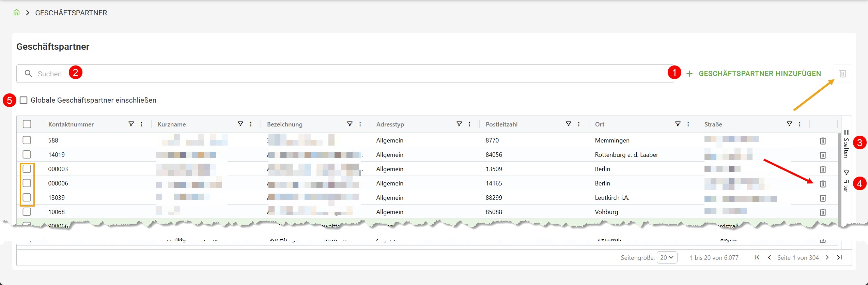Select the row checkbox for 000003
The width and height of the screenshot is (868, 285).
[27, 169]
